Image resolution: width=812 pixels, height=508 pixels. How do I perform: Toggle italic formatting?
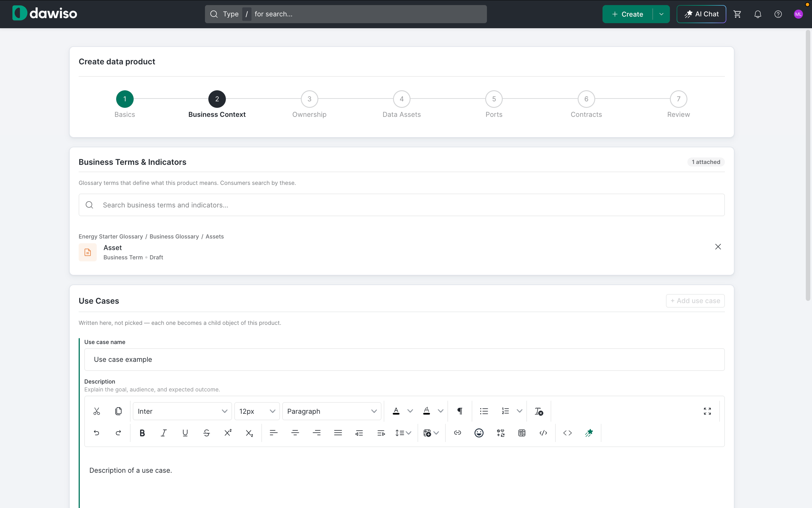point(164,433)
